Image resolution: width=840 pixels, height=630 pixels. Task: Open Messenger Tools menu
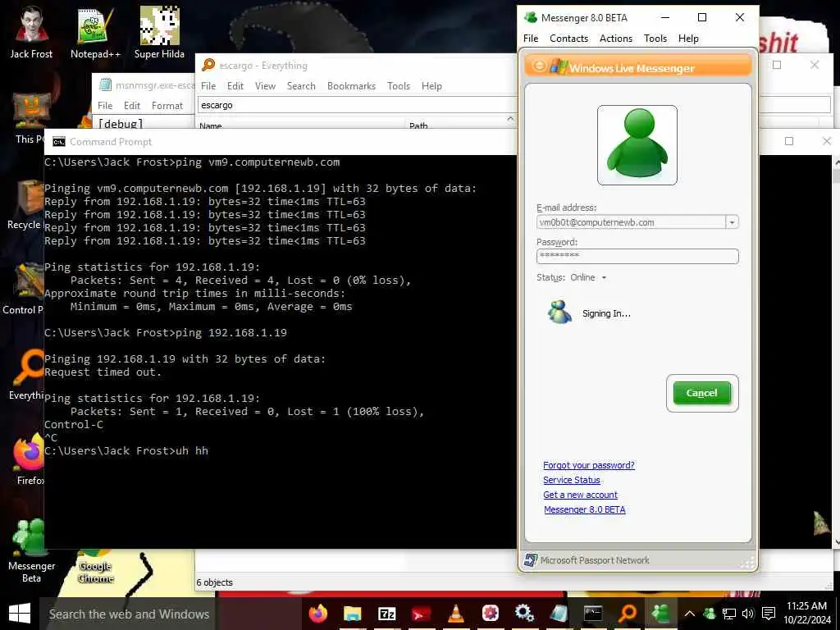coord(655,39)
